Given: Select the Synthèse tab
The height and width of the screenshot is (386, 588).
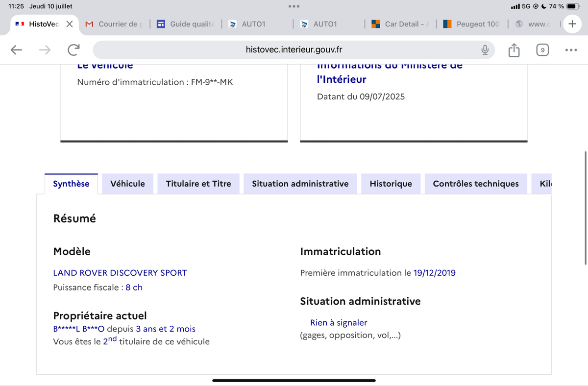Looking at the screenshot, I should 71,184.
